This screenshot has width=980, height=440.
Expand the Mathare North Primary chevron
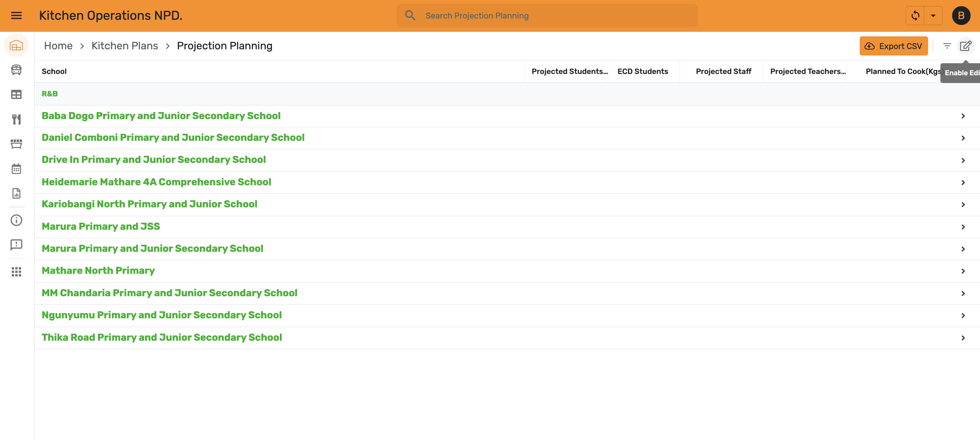tap(963, 271)
